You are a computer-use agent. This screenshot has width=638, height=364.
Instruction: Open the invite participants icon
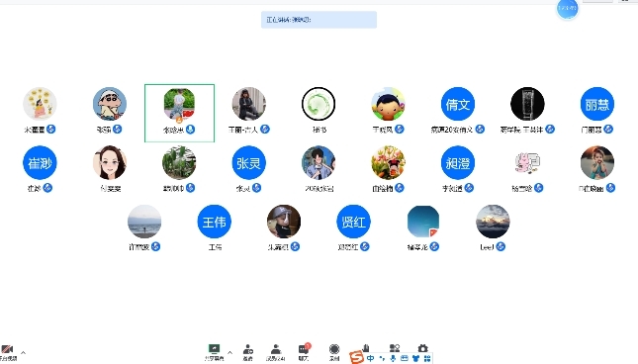[248, 352]
